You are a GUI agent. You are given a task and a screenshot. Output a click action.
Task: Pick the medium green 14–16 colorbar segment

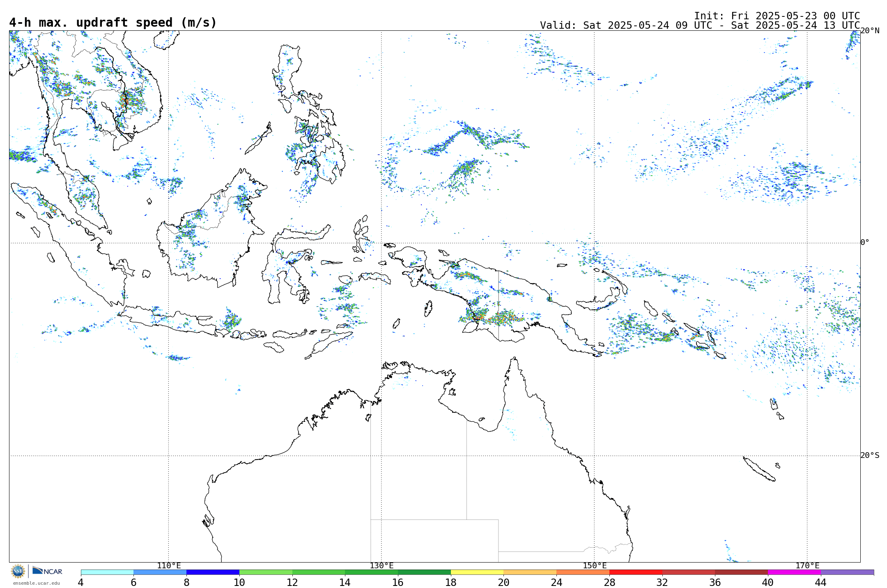point(372,572)
